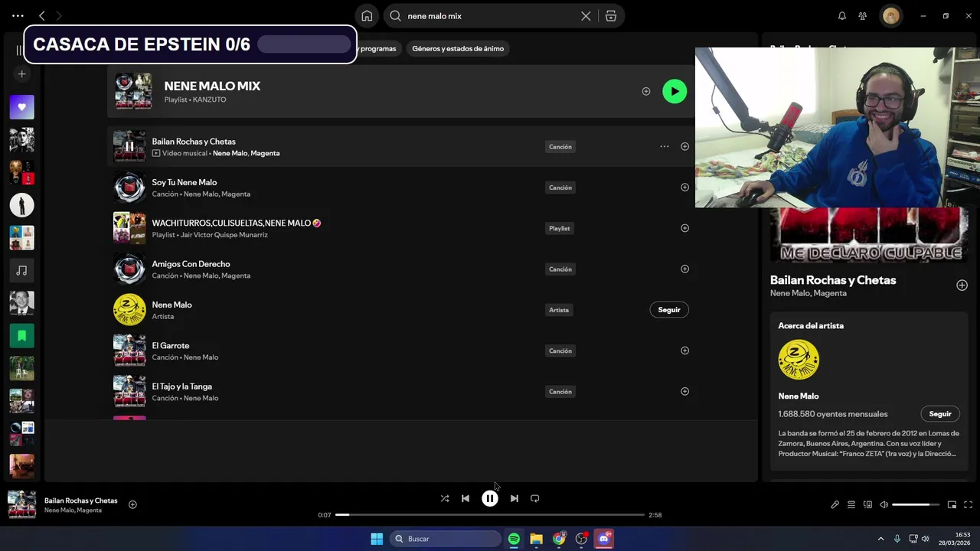Open notifications bell
Viewport: 980px width, 551px height.
point(842,16)
